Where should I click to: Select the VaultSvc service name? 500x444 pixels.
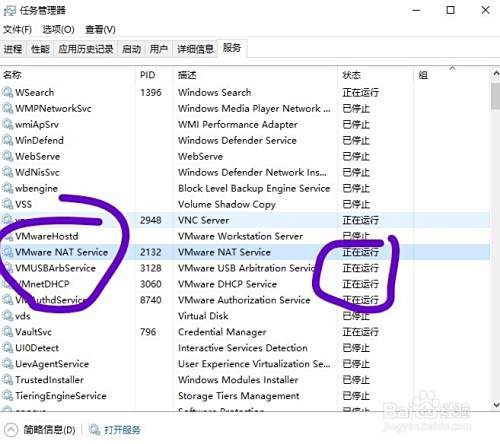click(33, 332)
